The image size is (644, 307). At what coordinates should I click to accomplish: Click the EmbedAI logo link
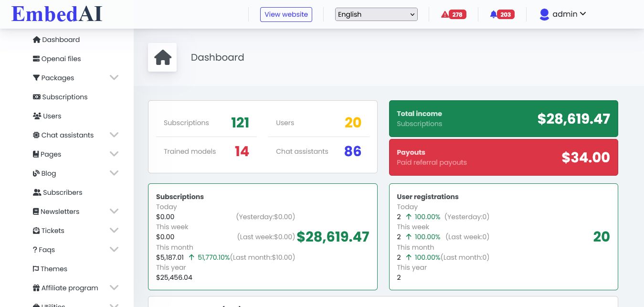click(57, 14)
